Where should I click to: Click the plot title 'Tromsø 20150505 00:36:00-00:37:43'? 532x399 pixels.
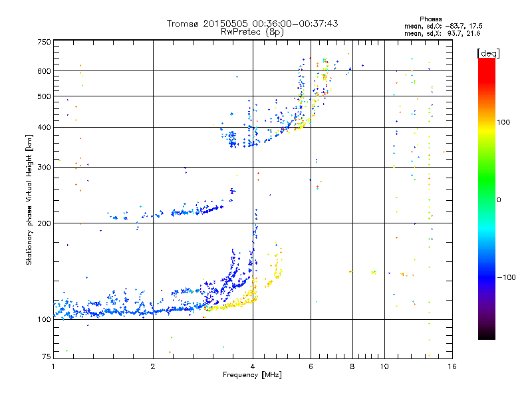[x=252, y=23]
